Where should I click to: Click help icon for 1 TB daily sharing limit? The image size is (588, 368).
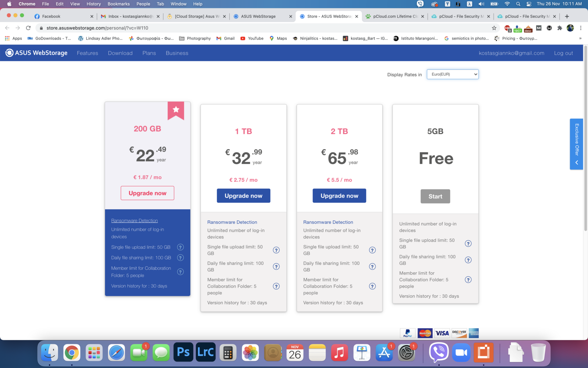click(x=276, y=266)
